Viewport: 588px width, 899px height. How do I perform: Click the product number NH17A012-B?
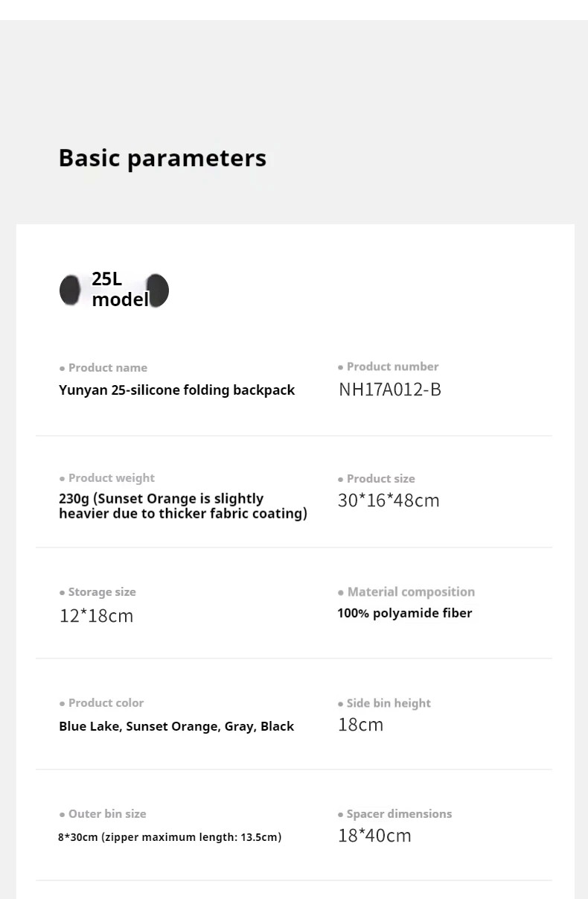coord(390,390)
